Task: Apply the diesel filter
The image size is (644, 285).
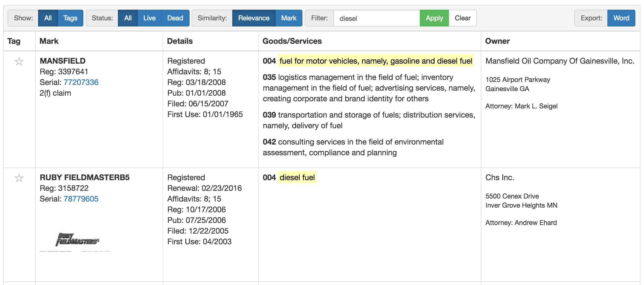Action: (x=434, y=18)
